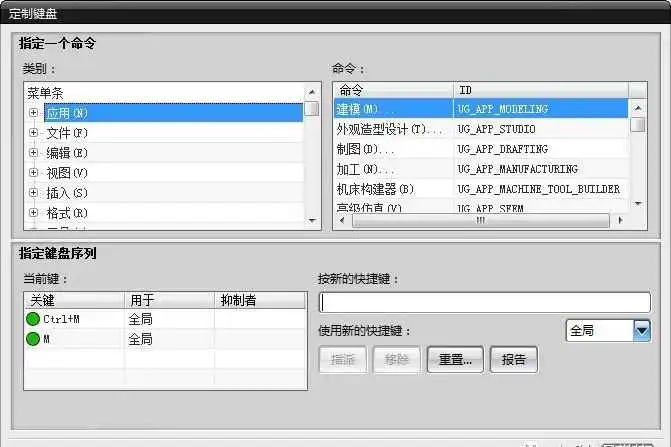Image resolution: width=671 pixels, height=447 pixels.
Task: Click the 指派 button
Action: pyautogui.click(x=343, y=360)
